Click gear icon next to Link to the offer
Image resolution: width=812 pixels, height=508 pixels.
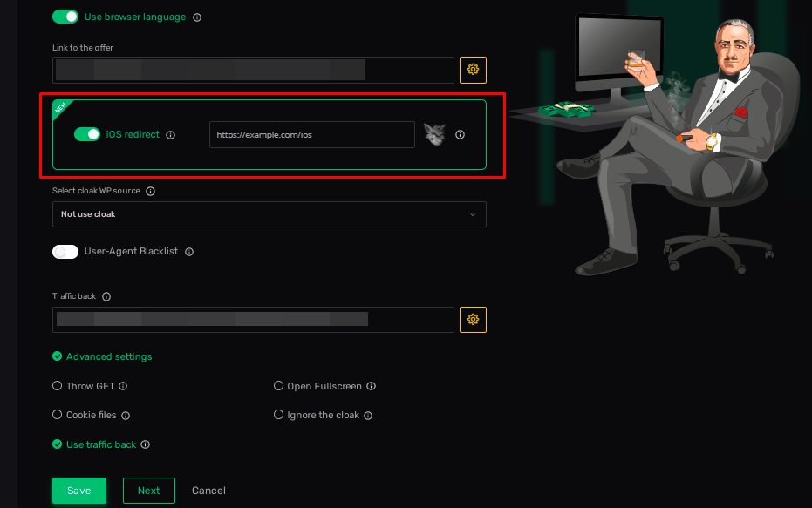point(473,70)
